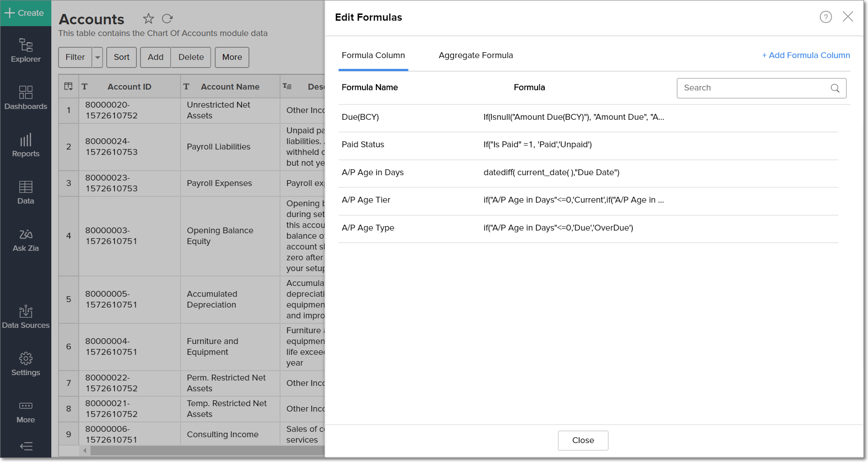Open the Explorer sidebar icon

pos(26,50)
